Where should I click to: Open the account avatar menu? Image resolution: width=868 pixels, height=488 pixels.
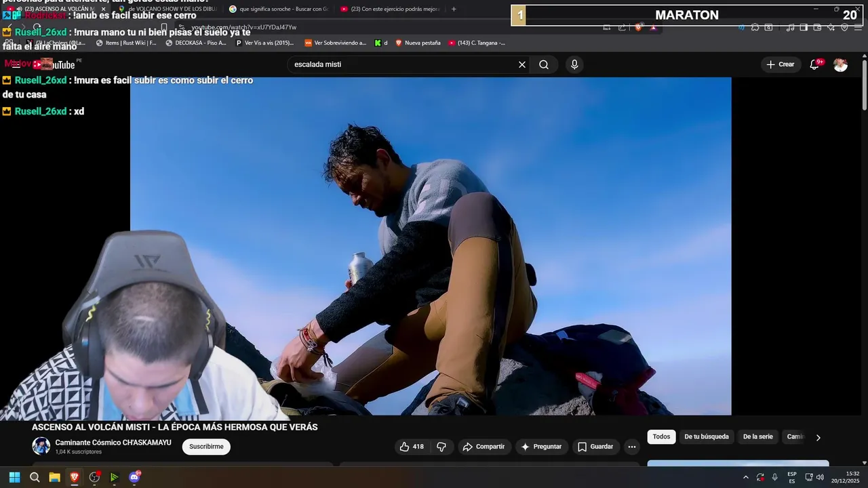tap(840, 64)
